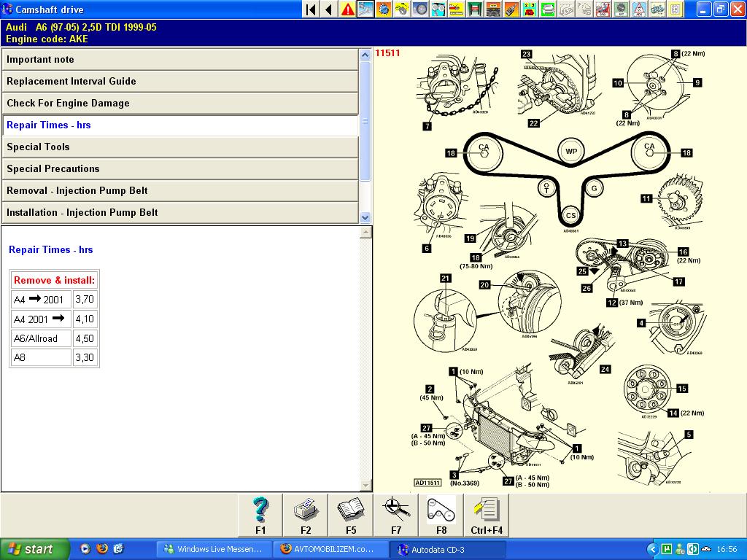This screenshot has height=560, width=747.
Task: Click the 16:56 system clock
Action: point(727,549)
